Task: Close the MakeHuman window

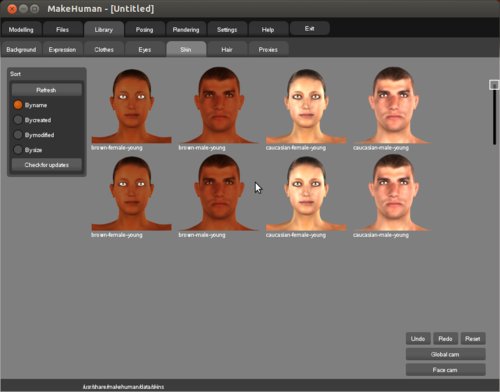Action: point(12,9)
